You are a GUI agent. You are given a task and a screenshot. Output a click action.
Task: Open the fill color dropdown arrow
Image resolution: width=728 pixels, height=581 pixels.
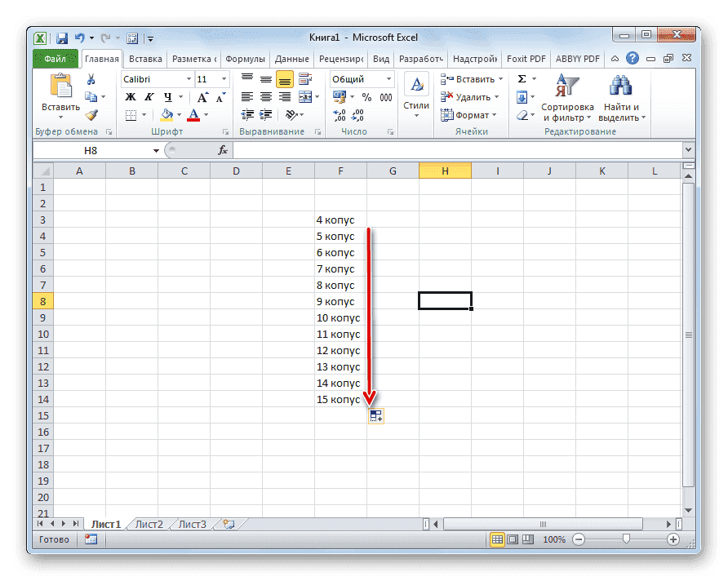pyautogui.click(x=178, y=115)
